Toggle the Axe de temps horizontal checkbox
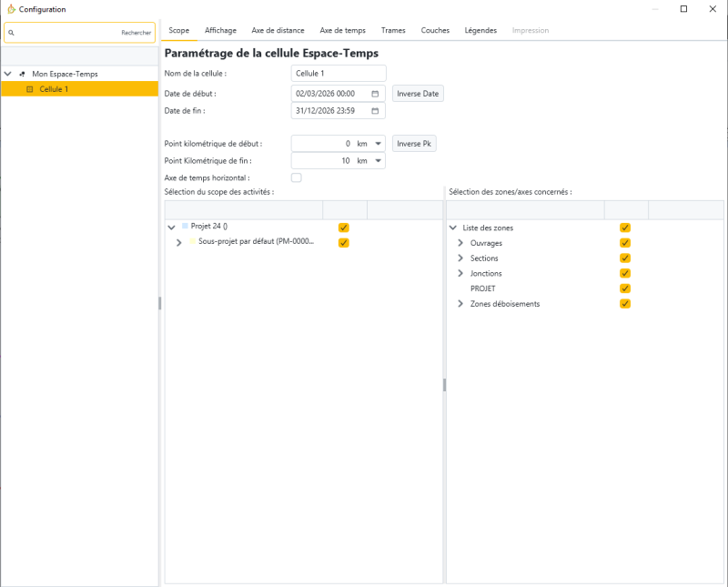 296,177
